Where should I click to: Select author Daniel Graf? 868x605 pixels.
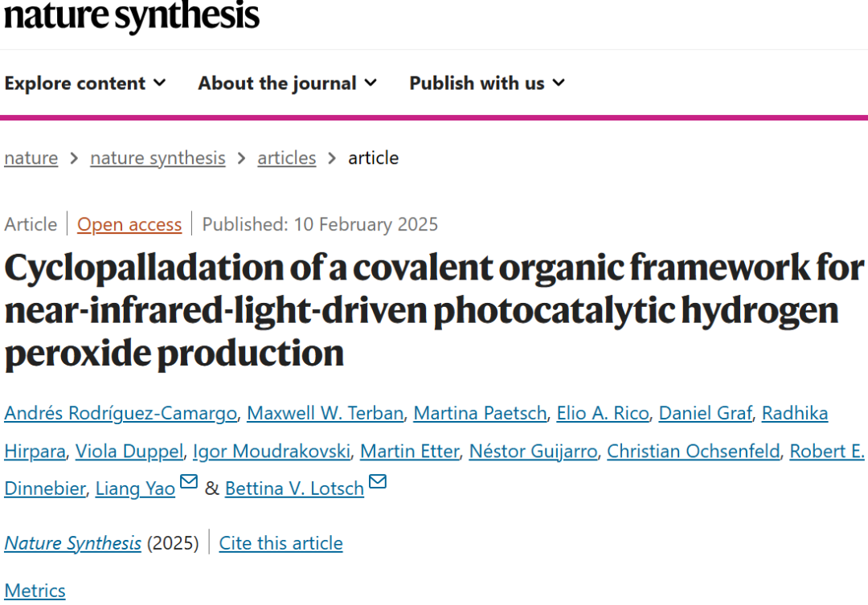pyautogui.click(x=706, y=414)
